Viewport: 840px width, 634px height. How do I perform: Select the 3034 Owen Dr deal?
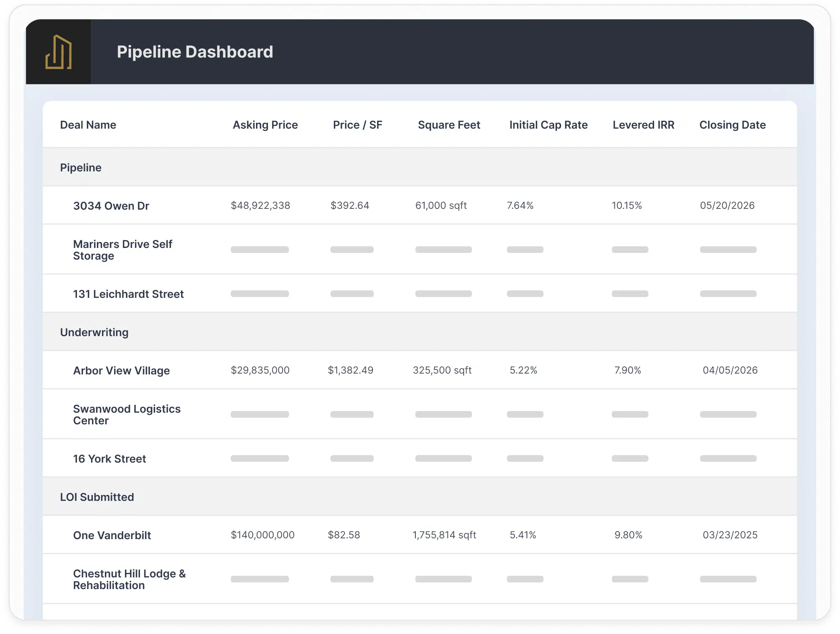[111, 206]
